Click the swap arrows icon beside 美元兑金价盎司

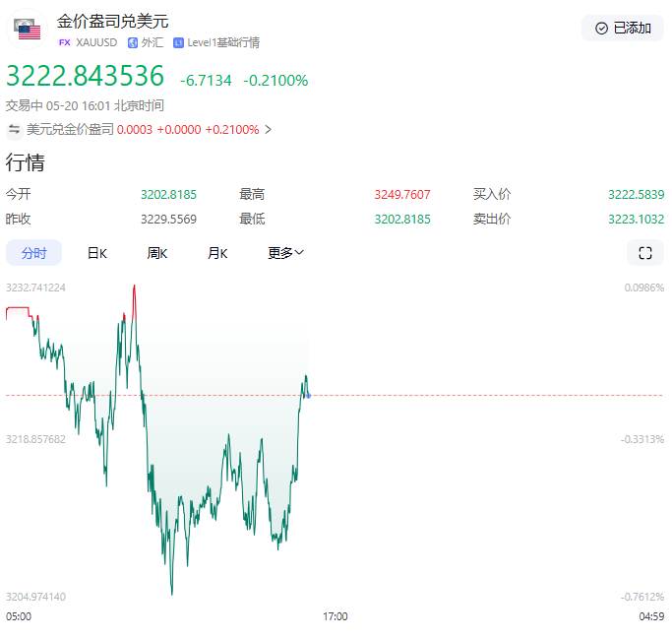tap(14, 129)
